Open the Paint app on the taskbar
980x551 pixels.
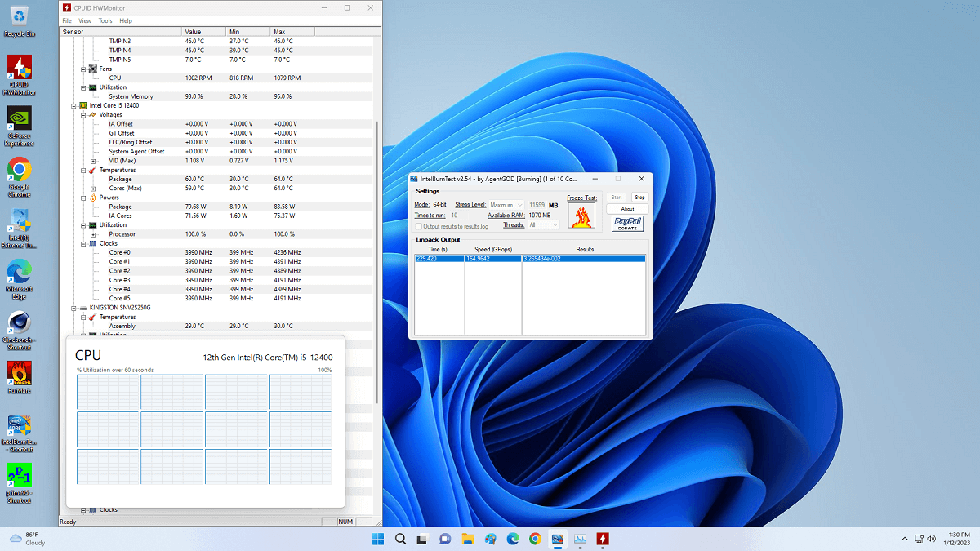[x=490, y=539]
